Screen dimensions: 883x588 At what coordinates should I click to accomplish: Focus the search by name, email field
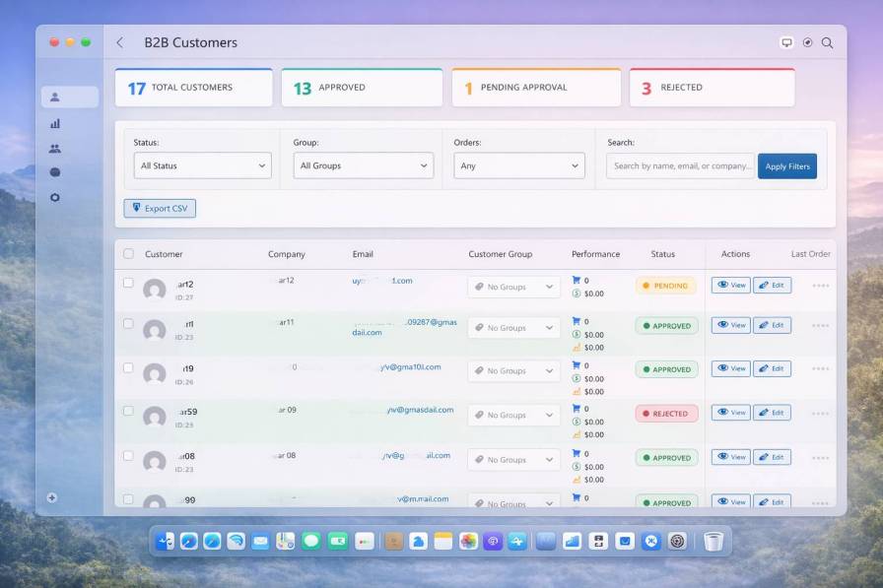point(680,166)
